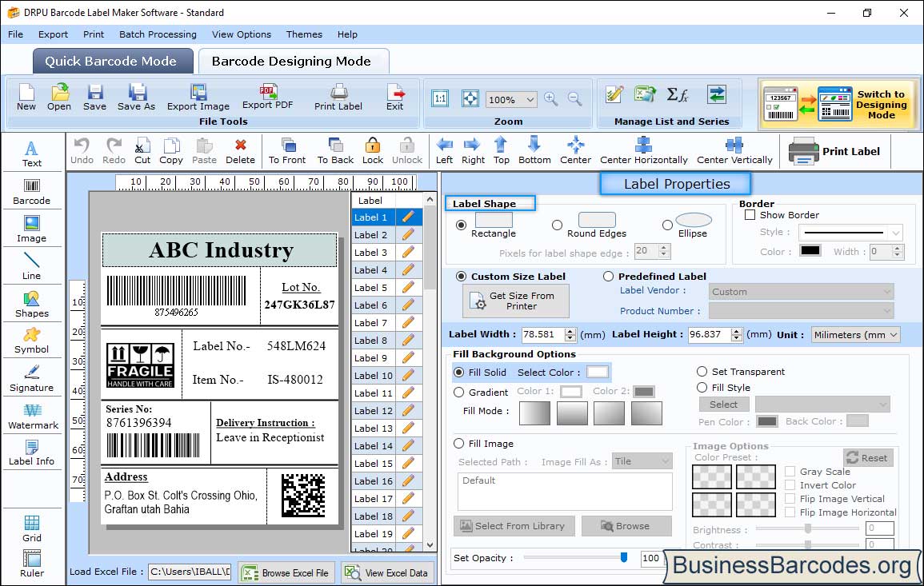Viewport: 924px width, 586px height.
Task: Click Center Horizontally alignment
Action: click(x=643, y=151)
